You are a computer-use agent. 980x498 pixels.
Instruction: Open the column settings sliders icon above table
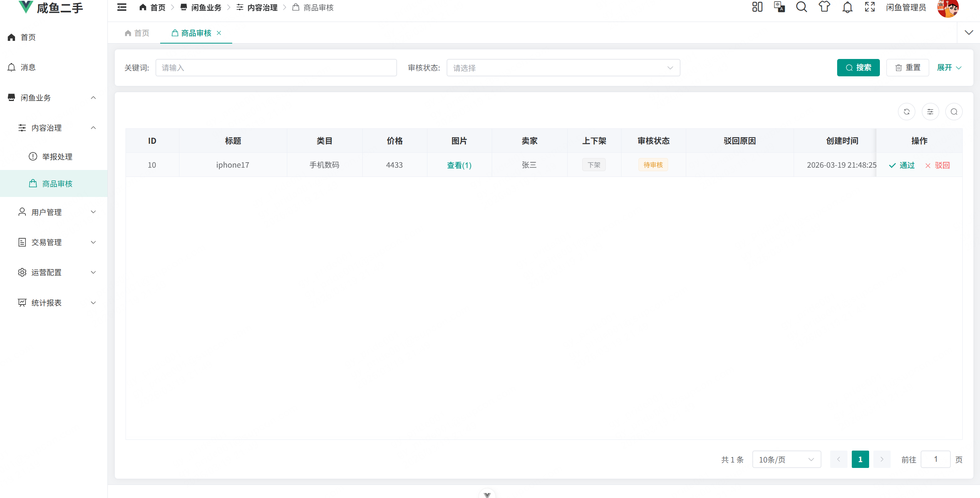[x=931, y=111]
